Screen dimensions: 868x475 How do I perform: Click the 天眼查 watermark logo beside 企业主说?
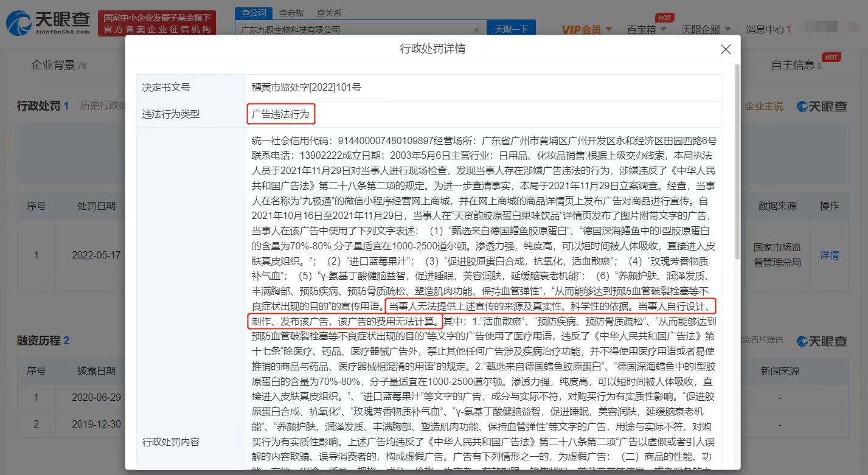point(822,106)
